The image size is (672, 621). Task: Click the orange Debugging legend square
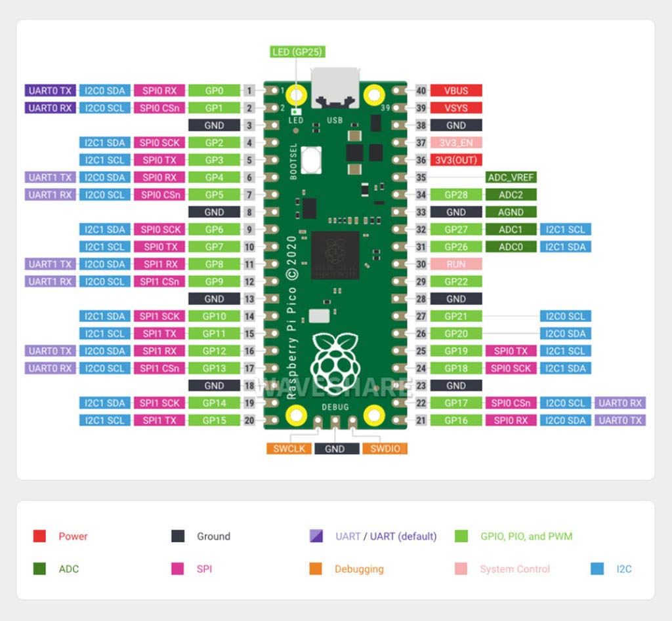click(316, 569)
